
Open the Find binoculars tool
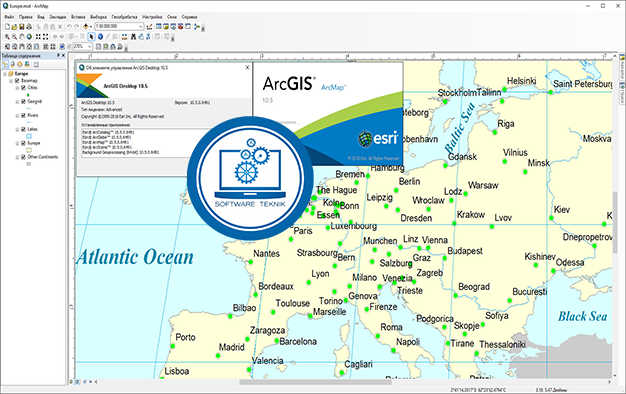coord(133,36)
